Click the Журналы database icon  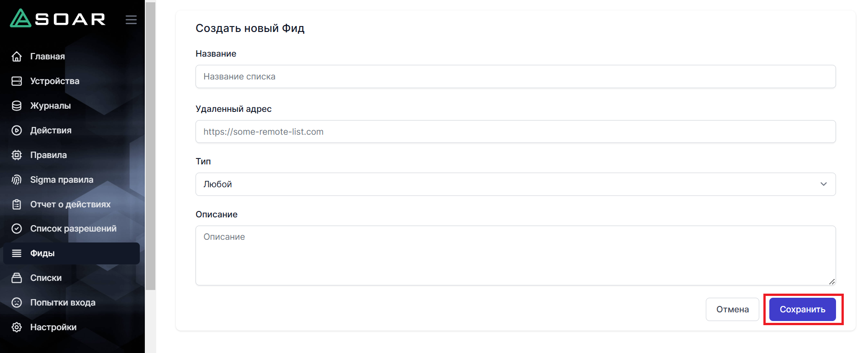[17, 106]
